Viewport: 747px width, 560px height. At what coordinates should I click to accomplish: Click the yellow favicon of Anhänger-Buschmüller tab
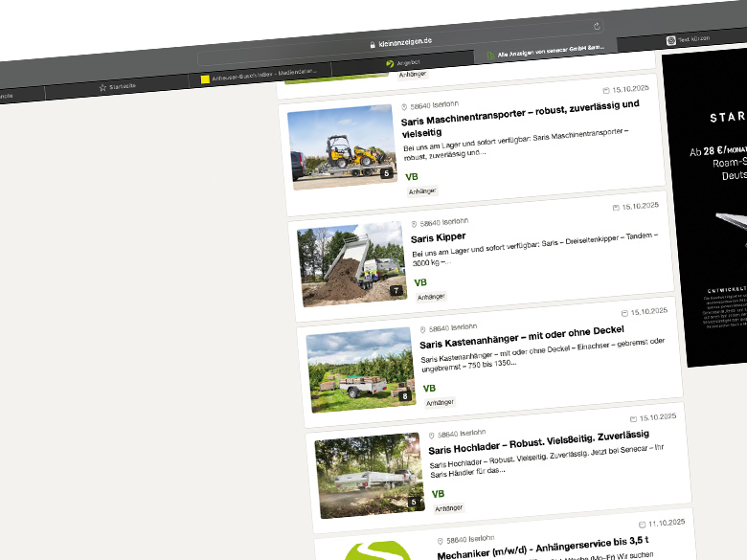[205, 78]
